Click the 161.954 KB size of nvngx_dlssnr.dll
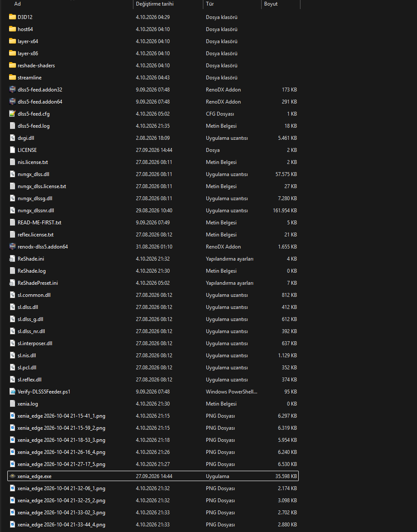This screenshot has width=417, height=532. [x=285, y=211]
